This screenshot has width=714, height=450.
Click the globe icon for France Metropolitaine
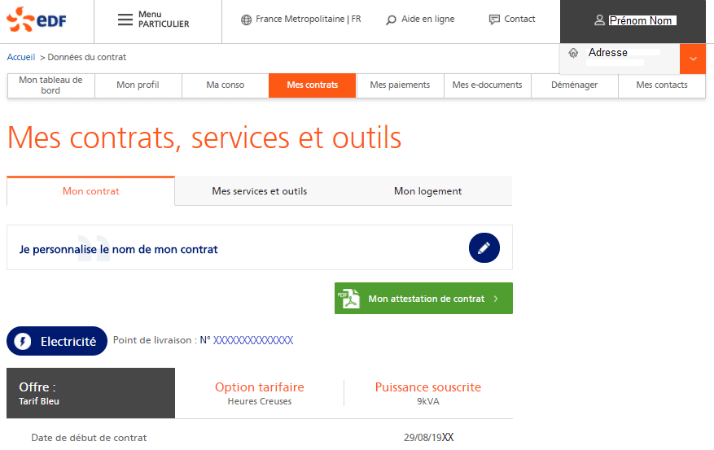246,20
